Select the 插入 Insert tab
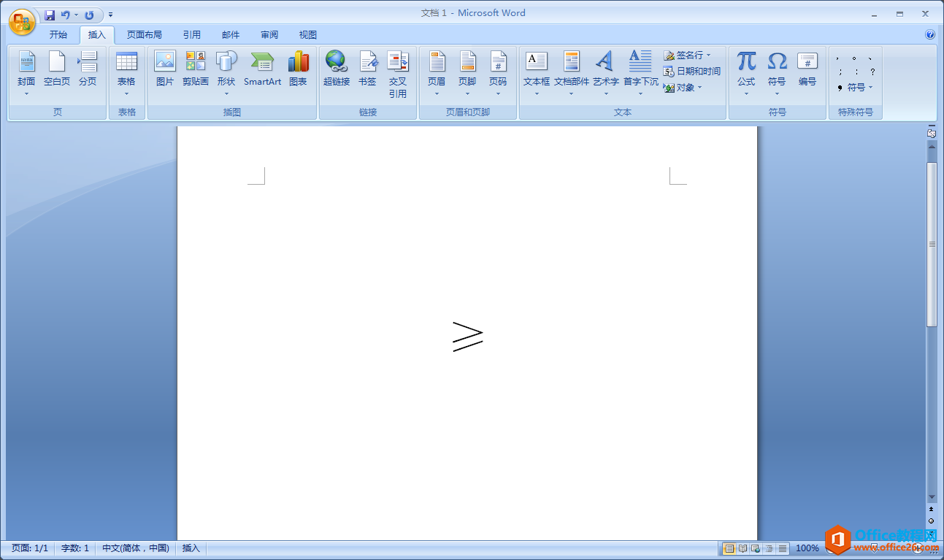 96,34
